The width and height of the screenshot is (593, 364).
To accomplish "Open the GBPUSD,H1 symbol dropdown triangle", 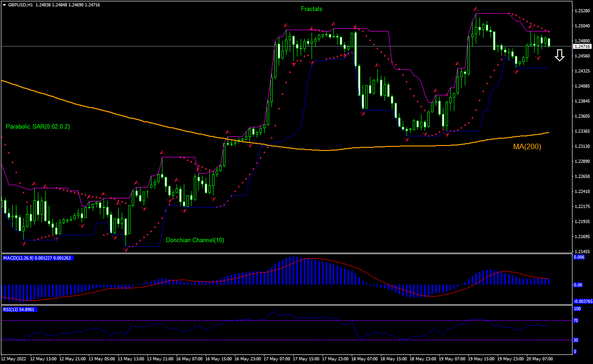I will click(5, 5).
